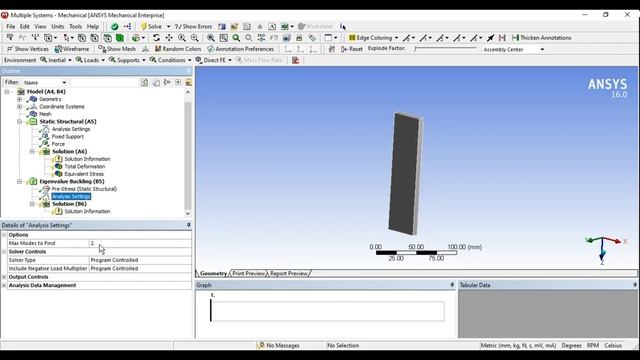The width and height of the screenshot is (640, 360).
Task: Click the Rotate view tool icon
Action: [156, 38]
